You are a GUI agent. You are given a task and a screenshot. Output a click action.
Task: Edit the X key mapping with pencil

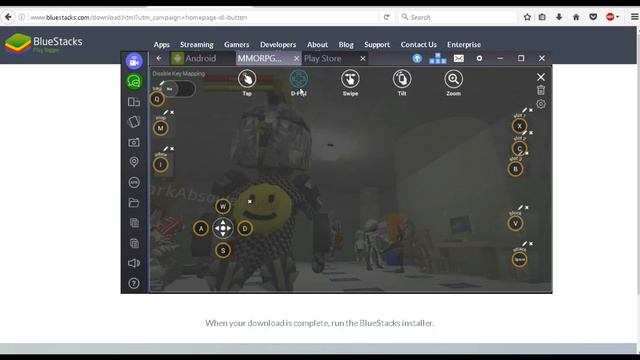click(524, 110)
